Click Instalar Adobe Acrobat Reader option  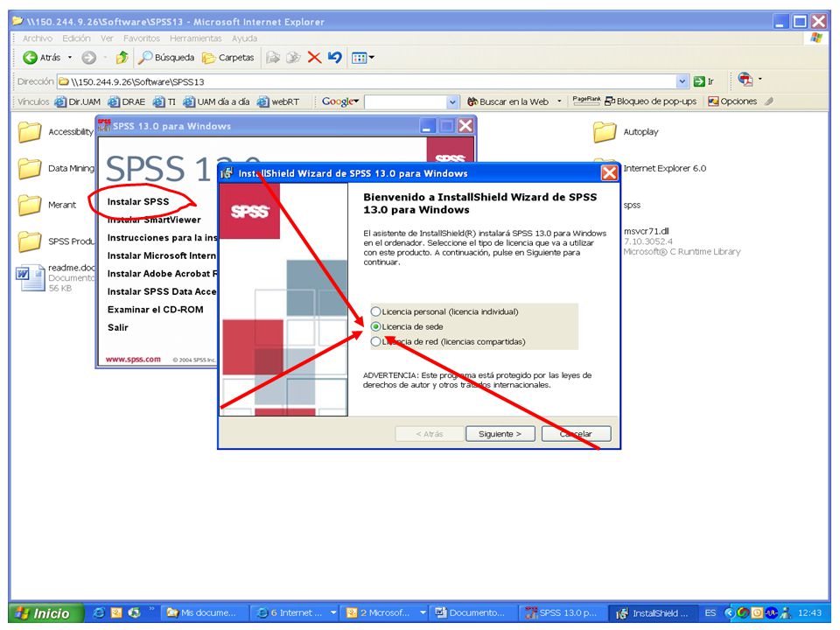(x=163, y=274)
